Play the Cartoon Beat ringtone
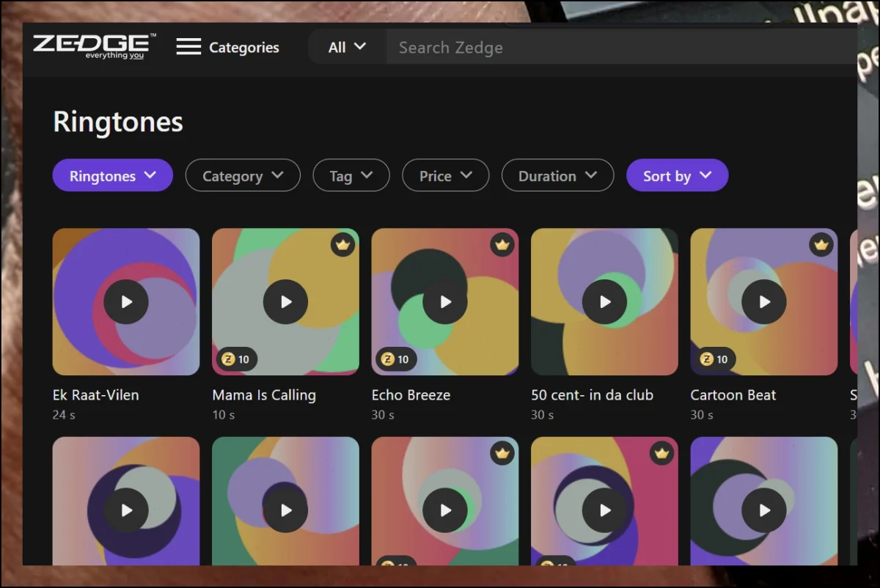Viewport: 880px width, 588px height. [764, 301]
